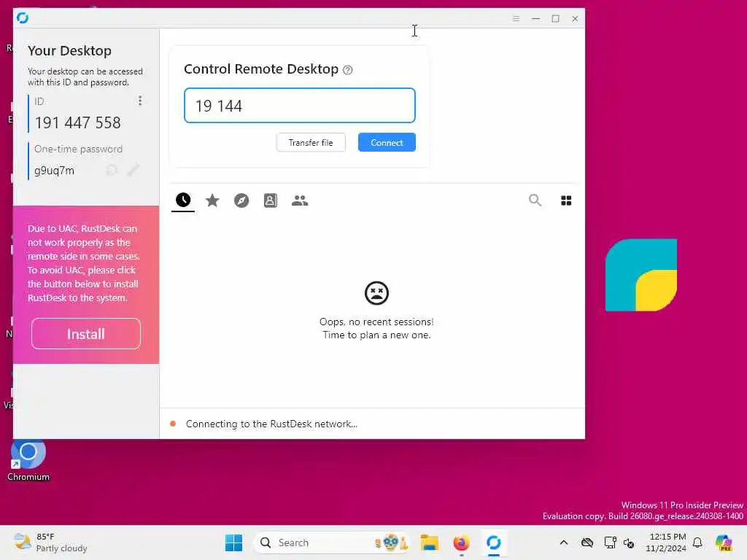This screenshot has width=747, height=560.
Task: Select the ID number 191 447 558
Action: [x=77, y=122]
